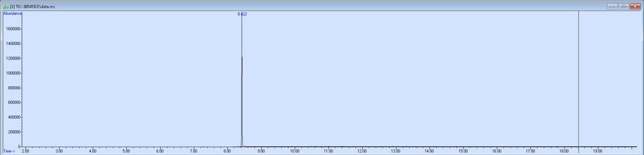
Task: Click the 15.00 time axis label
Action: 463,151
